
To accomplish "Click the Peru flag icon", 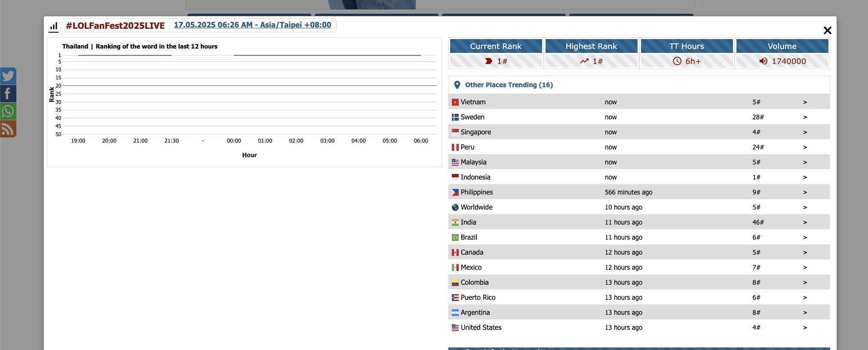I will coord(455,147).
